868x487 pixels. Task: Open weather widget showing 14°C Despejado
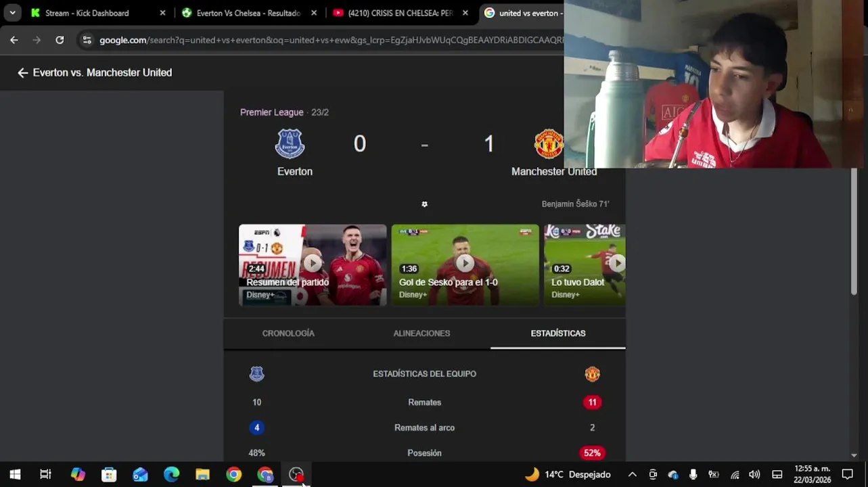tap(568, 475)
